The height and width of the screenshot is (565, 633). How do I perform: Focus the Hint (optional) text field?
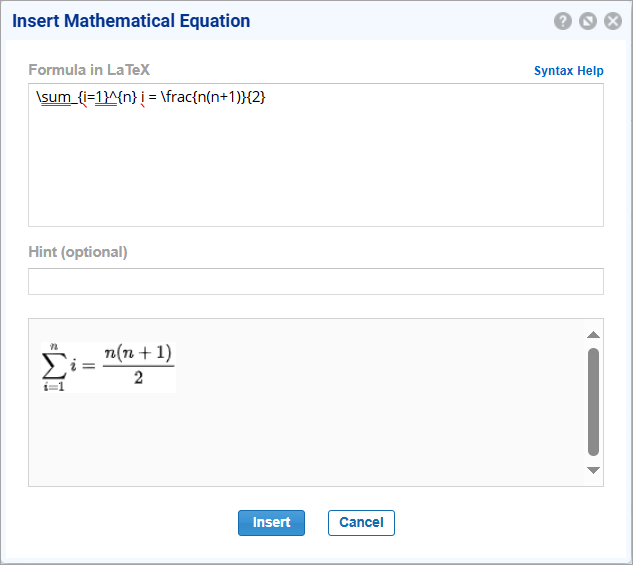tap(315, 281)
